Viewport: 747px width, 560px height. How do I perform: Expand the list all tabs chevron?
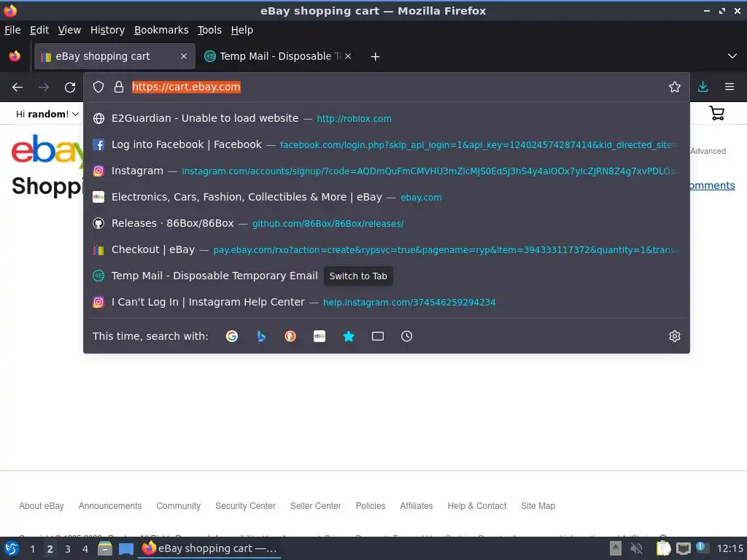[x=732, y=56]
